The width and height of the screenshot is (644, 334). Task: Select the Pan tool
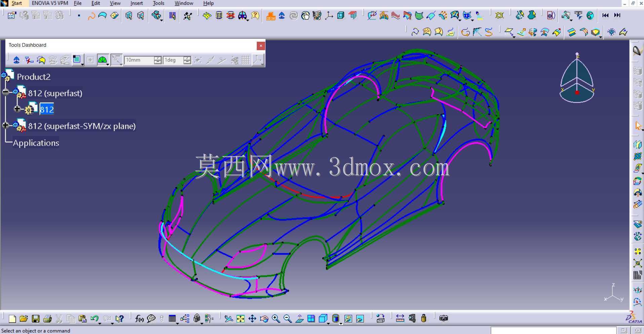click(252, 319)
